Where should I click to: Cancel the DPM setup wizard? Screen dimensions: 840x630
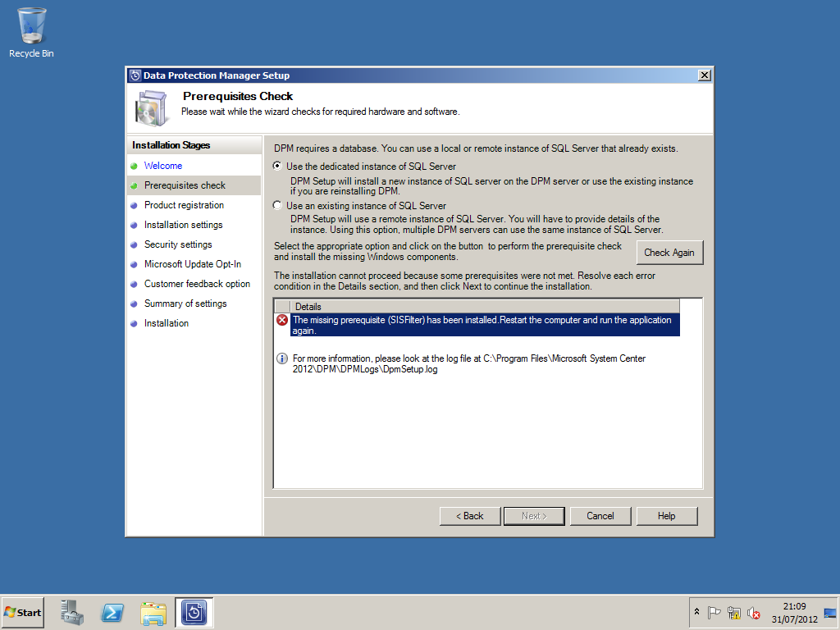(600, 516)
